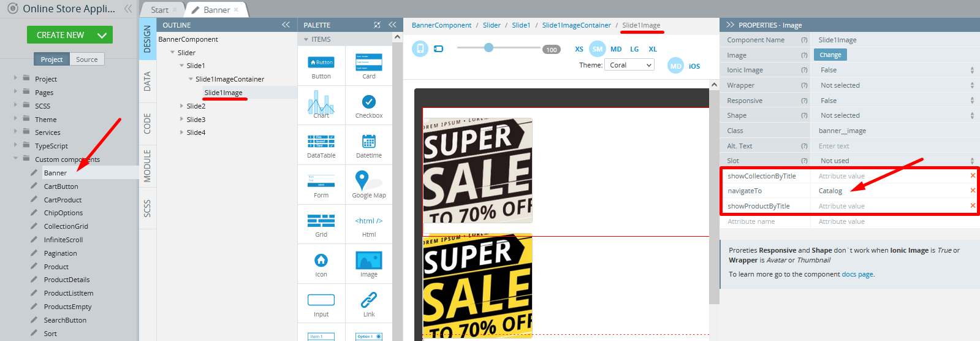Pick the Checkbox palette component

pyautogui.click(x=369, y=105)
